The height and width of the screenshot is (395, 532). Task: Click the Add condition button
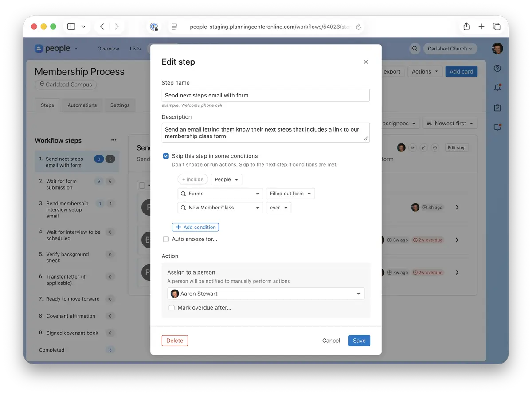click(196, 227)
